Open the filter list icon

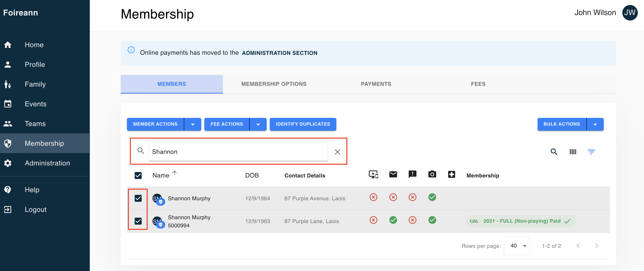591,152
